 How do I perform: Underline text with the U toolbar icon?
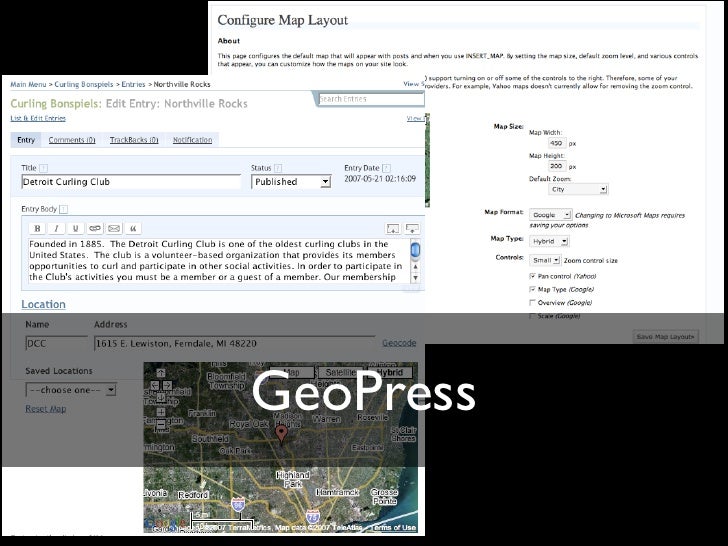pyautogui.click(x=75, y=228)
